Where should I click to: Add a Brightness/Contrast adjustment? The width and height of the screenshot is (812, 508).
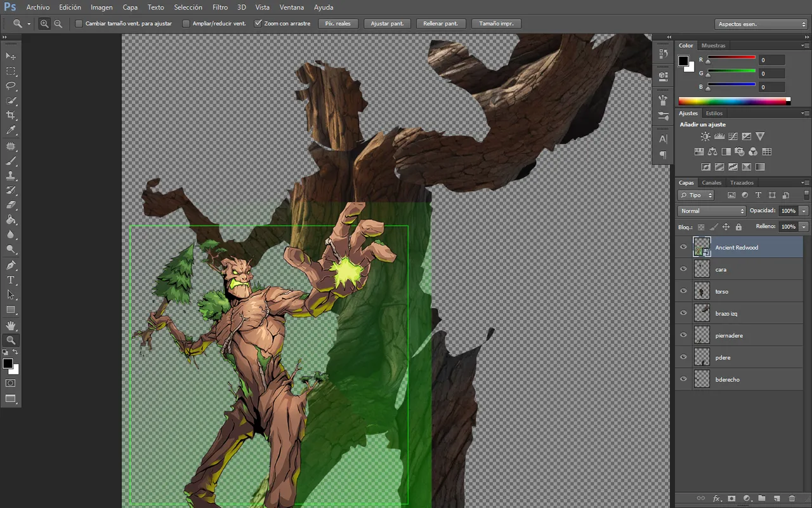tap(705, 137)
